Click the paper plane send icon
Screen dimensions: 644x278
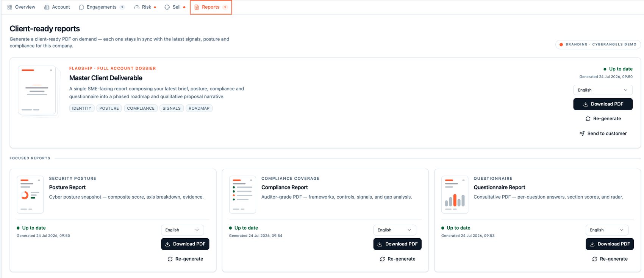(x=582, y=134)
